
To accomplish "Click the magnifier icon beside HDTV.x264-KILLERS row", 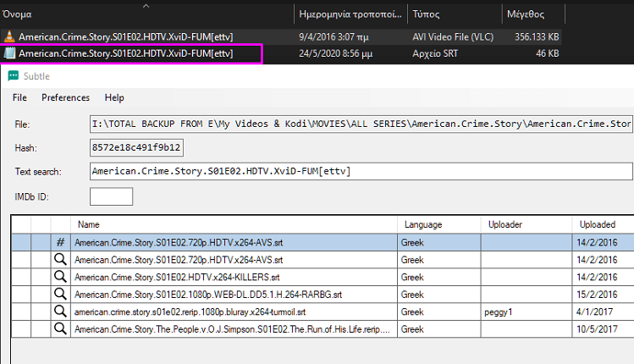I will click(x=60, y=277).
